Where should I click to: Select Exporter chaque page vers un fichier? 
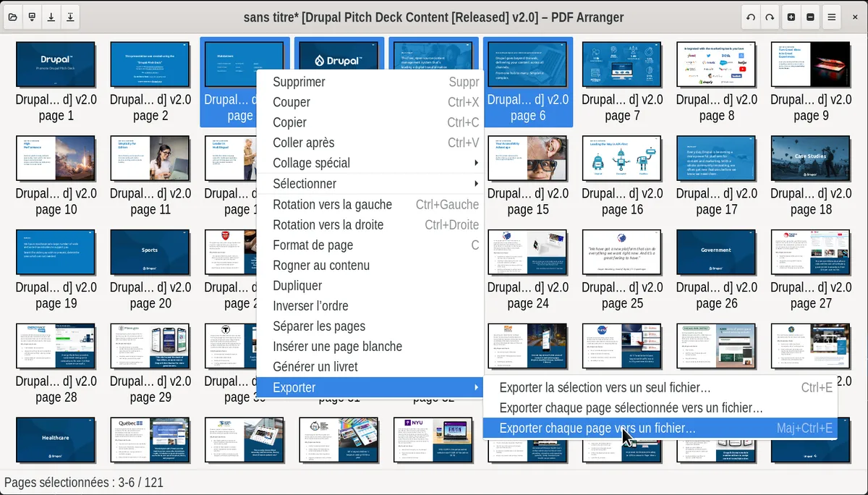click(660, 428)
